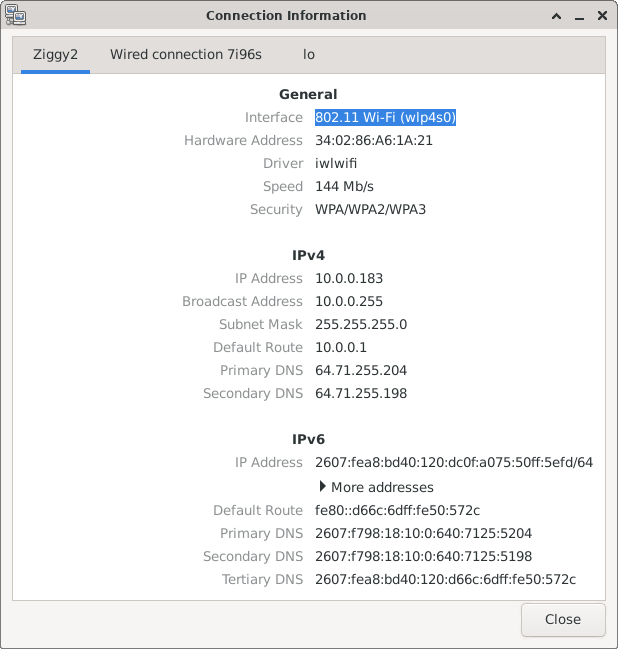Image resolution: width=618 pixels, height=649 pixels.
Task: Click IPv4 default route 10.0.0.1
Action: [341, 347]
